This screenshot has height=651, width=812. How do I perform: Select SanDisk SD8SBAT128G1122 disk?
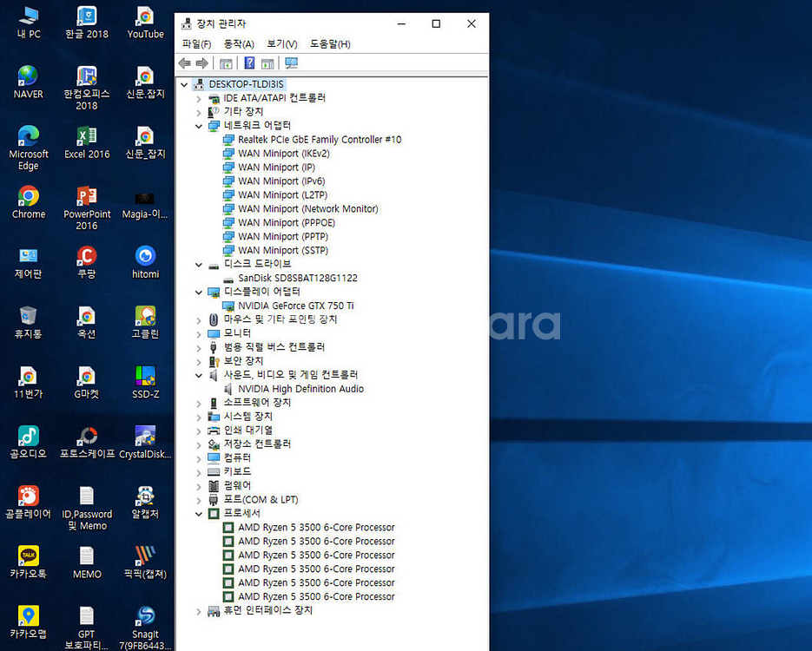297,278
